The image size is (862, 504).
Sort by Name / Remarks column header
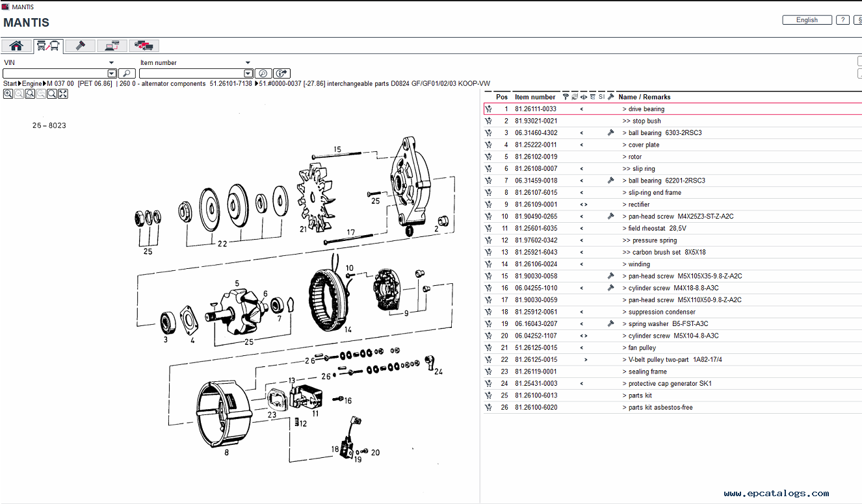644,97
